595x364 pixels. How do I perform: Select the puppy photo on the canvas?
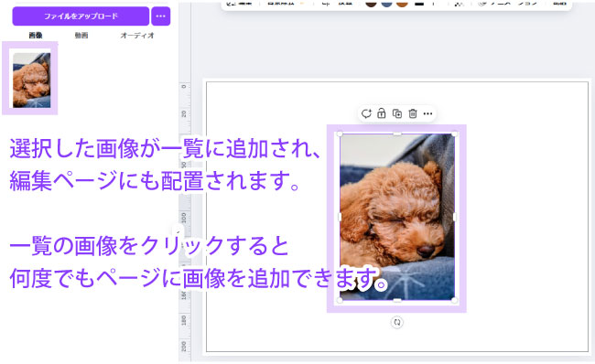(x=397, y=217)
